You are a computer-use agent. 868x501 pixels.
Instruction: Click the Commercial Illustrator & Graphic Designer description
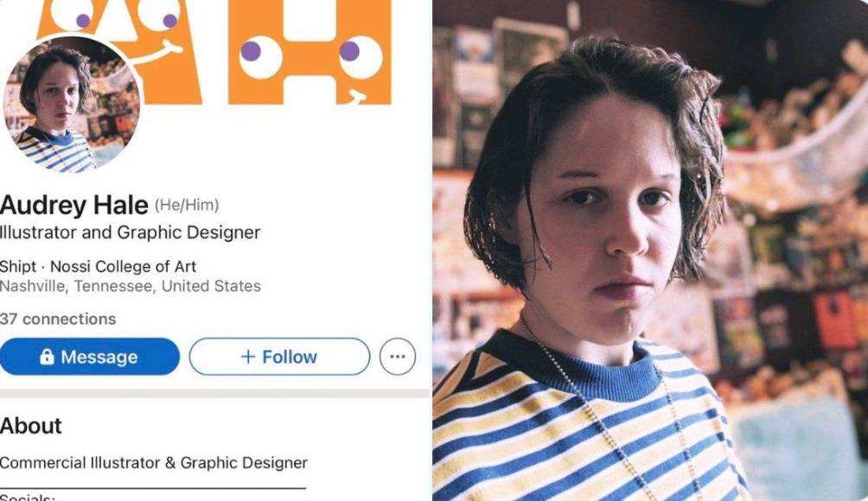click(x=153, y=463)
